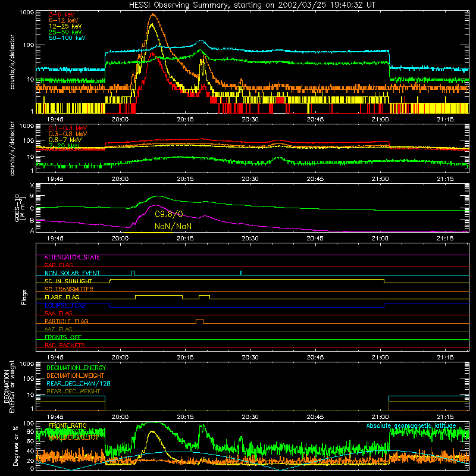Click the REAR_DEC_CHAN/128 legend label

[79, 383]
